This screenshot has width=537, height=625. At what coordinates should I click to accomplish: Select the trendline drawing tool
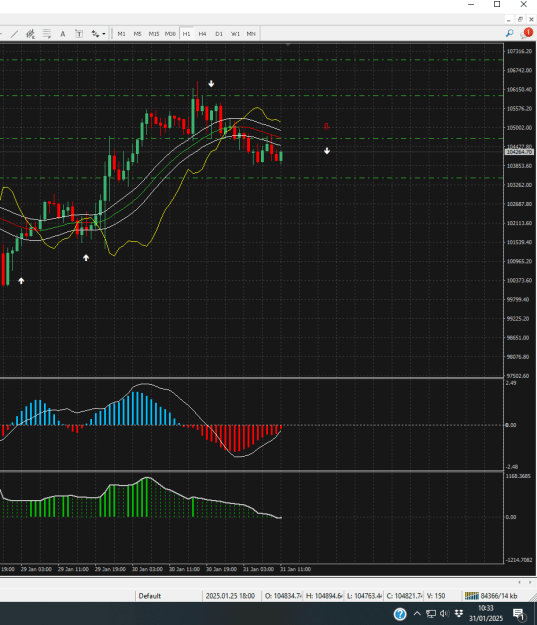(x=14, y=34)
